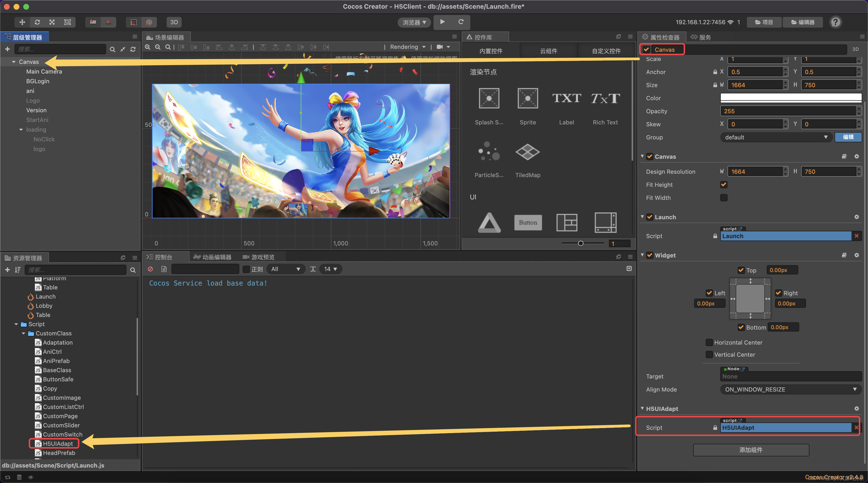This screenshot has height=483, width=868.
Task: Toggle the Canvas node active checkbox
Action: point(646,49)
